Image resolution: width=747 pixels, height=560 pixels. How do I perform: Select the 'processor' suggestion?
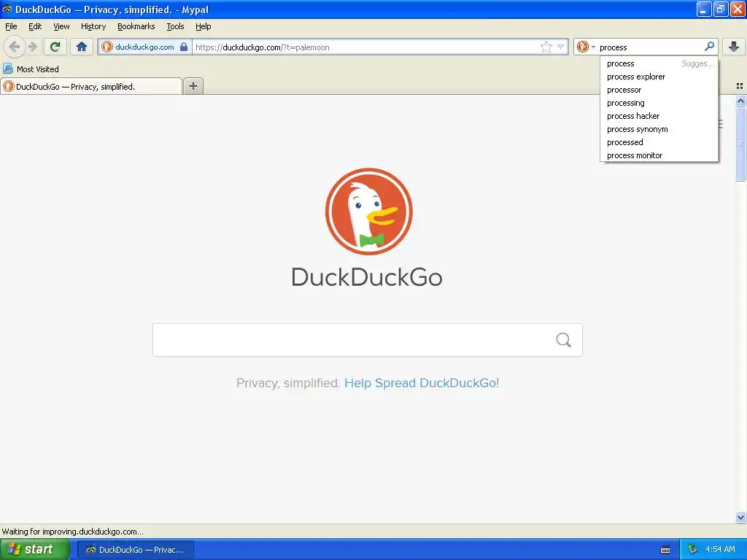pos(659,90)
